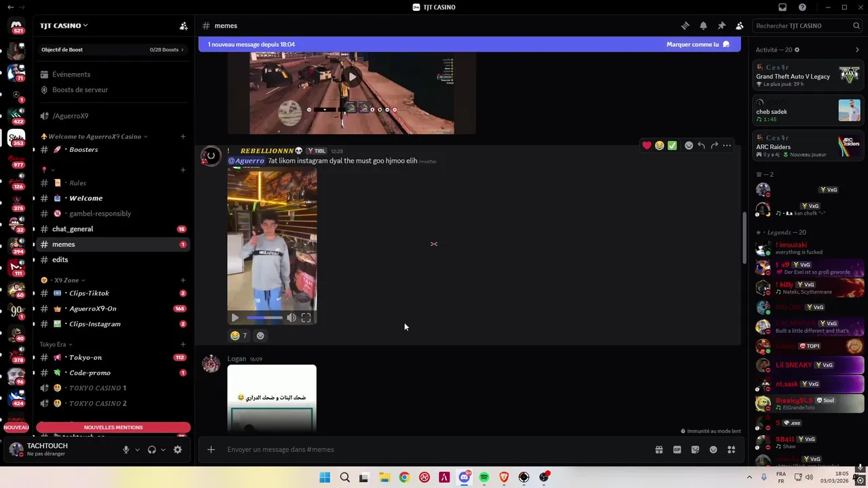React with the laughing tears emoji
The width and height of the screenshot is (868, 488).
coord(659,145)
